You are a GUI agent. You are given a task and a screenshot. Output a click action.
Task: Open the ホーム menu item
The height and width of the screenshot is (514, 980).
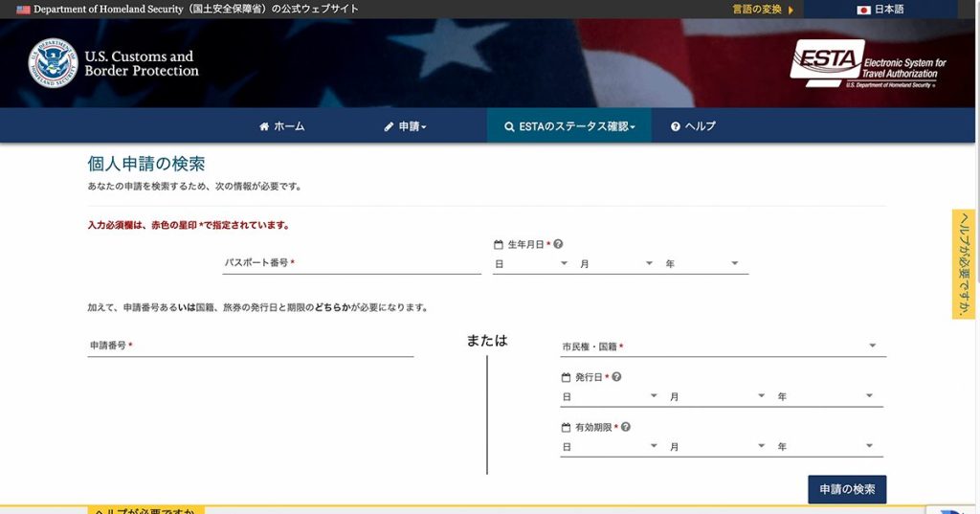281,126
